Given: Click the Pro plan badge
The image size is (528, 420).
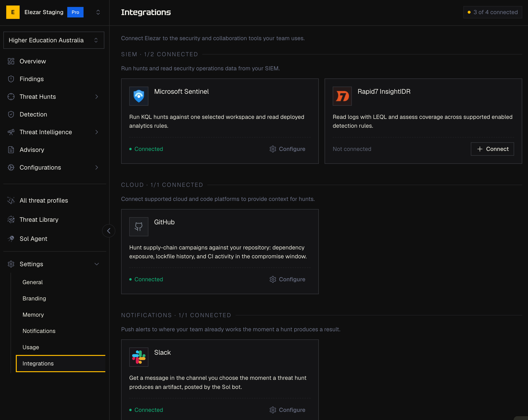Looking at the screenshot, I should click(x=75, y=12).
